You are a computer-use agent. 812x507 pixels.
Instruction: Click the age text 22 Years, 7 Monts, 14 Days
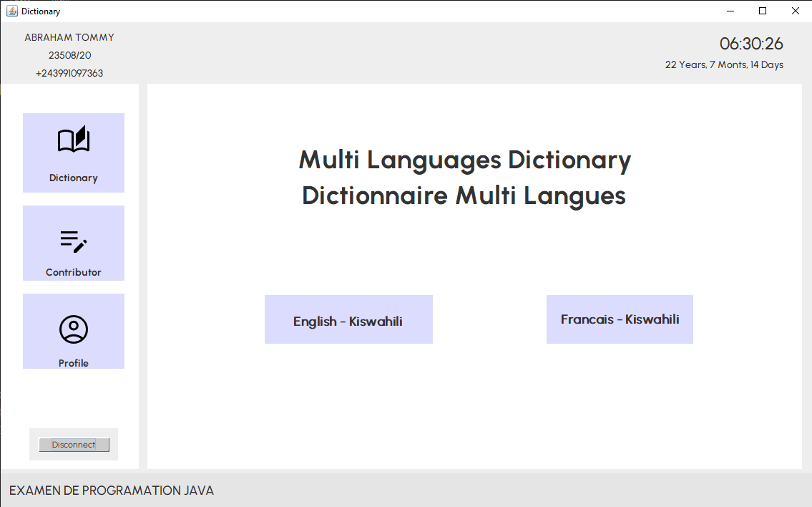[724, 64]
